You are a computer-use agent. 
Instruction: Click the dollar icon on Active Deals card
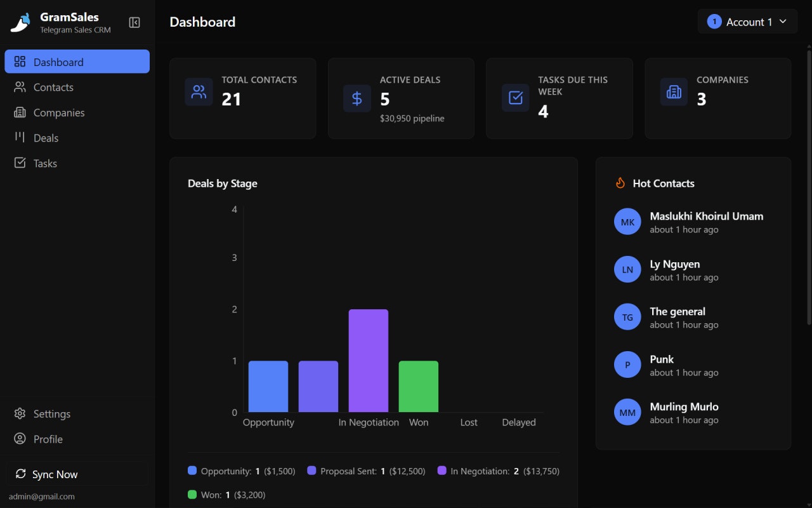tap(357, 98)
